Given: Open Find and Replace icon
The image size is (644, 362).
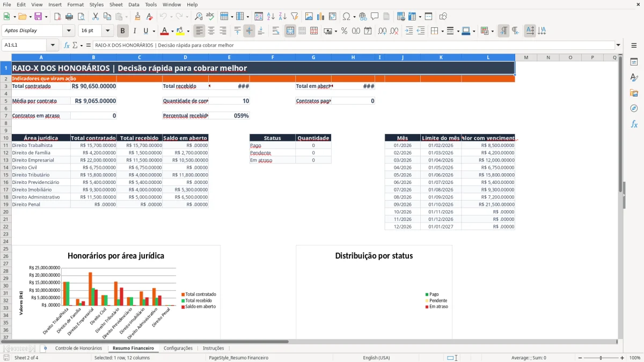Looking at the screenshot, I should 199,17.
